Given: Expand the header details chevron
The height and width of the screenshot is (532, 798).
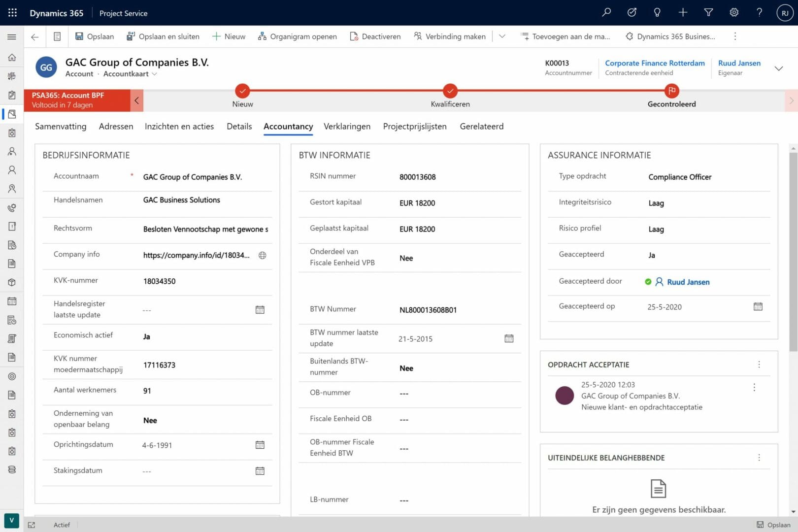Looking at the screenshot, I should 779,68.
